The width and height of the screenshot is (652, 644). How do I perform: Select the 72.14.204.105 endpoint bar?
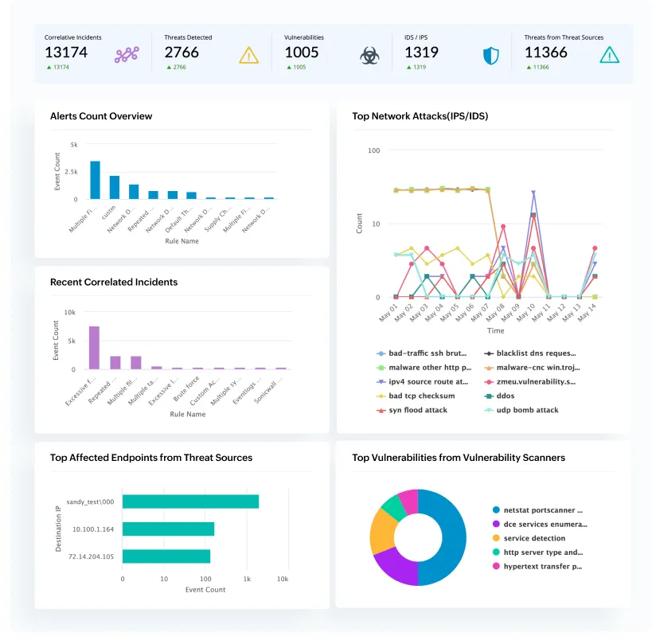166,556
